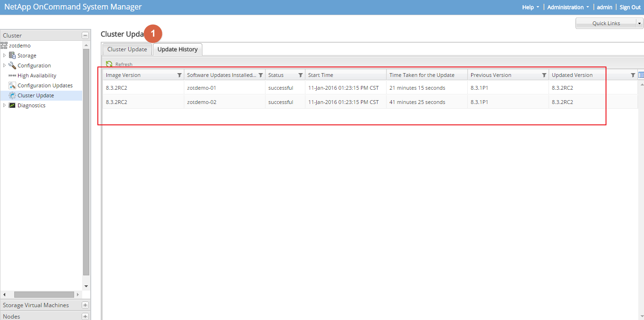
Task: Select the zotdemo-01 cell
Action: [x=225, y=88]
